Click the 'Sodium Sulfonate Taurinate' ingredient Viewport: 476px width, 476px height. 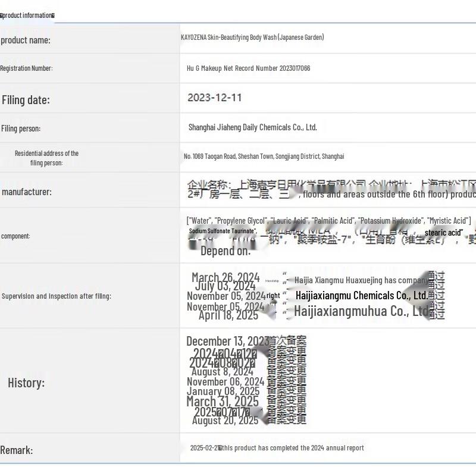click(x=223, y=231)
